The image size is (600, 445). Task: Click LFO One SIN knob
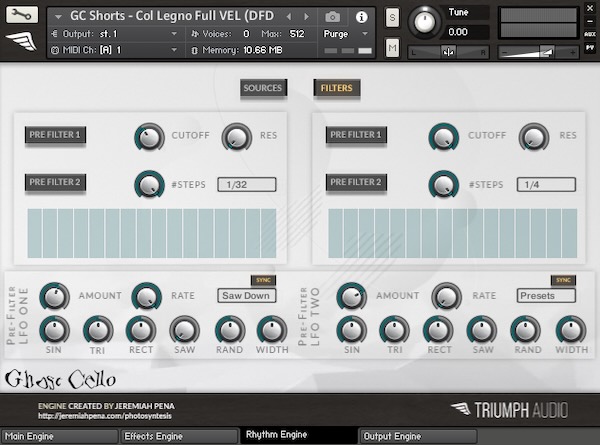pos(54,331)
